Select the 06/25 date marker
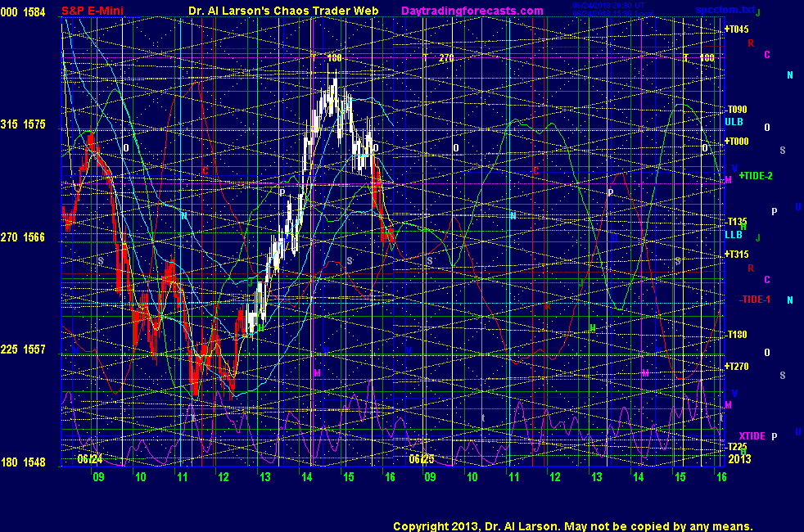This screenshot has width=804, height=532. point(422,458)
